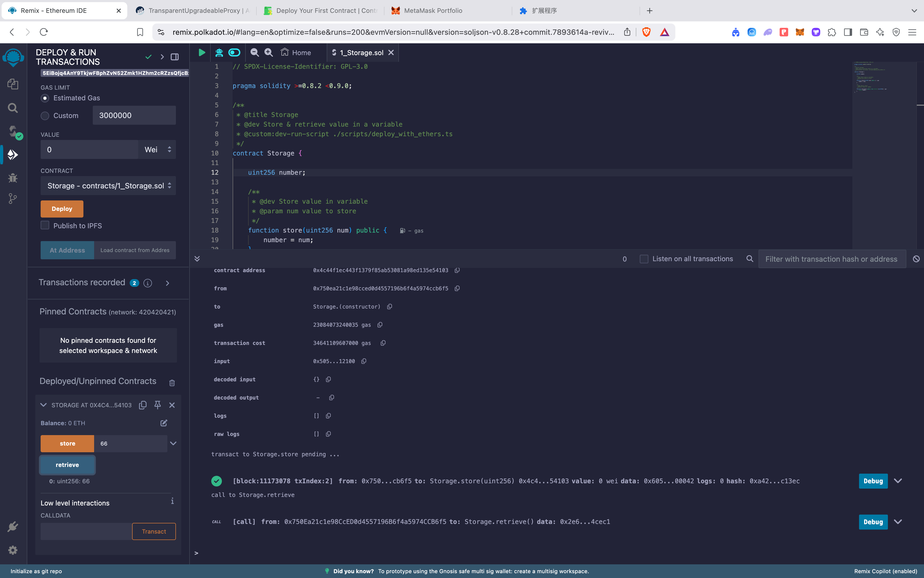
Task: Click the Brave Shields lion icon
Action: (x=646, y=32)
